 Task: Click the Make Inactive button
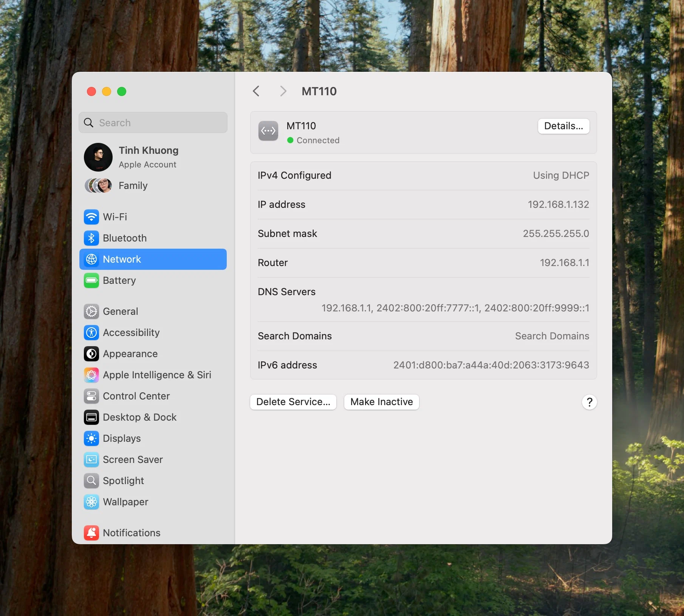point(382,402)
